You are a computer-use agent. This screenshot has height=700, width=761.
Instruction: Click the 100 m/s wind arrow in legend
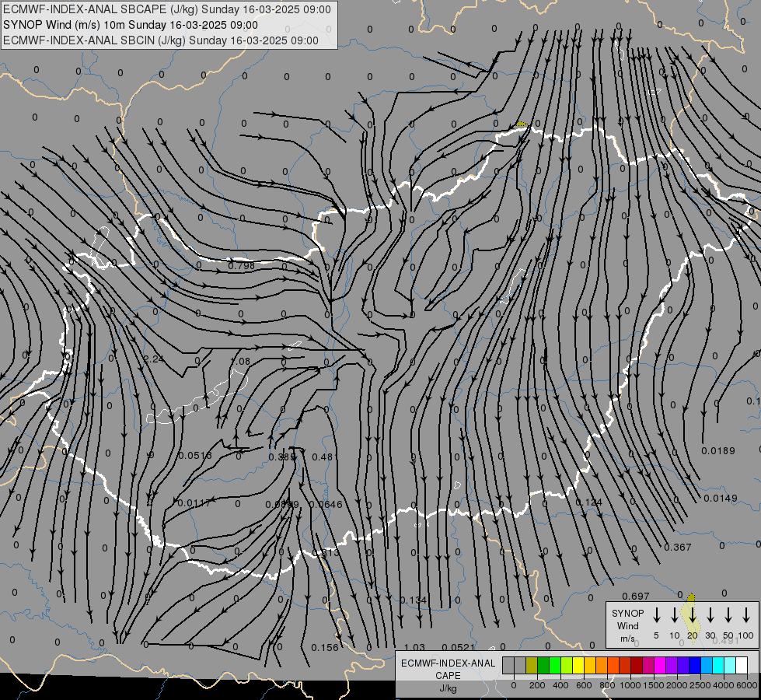(x=746, y=615)
